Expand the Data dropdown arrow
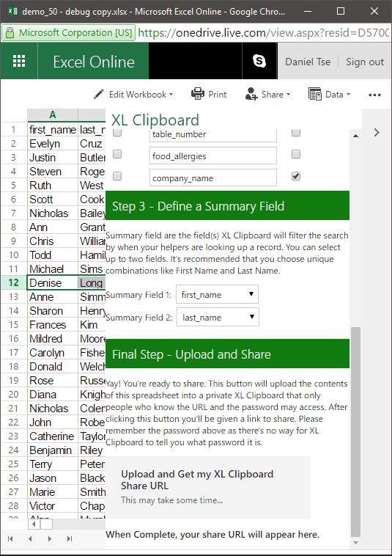The height and width of the screenshot is (556, 392). (x=348, y=95)
